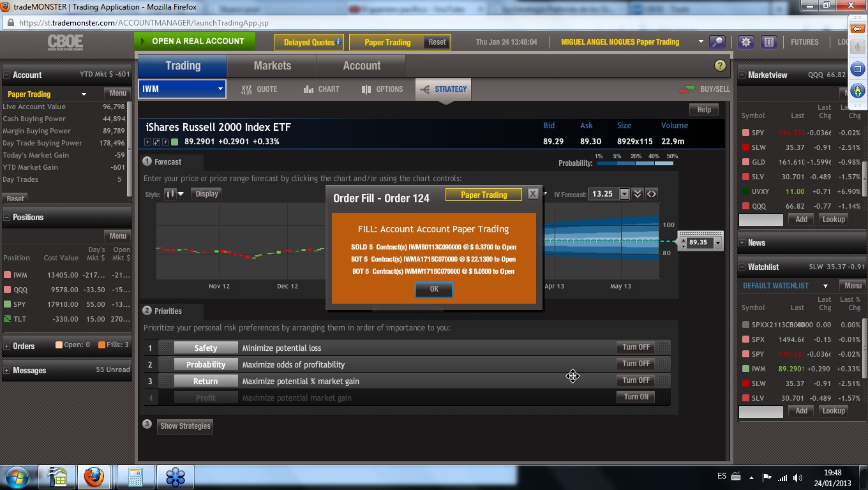Expand the Messages panel
868x490 pixels.
click(7, 371)
